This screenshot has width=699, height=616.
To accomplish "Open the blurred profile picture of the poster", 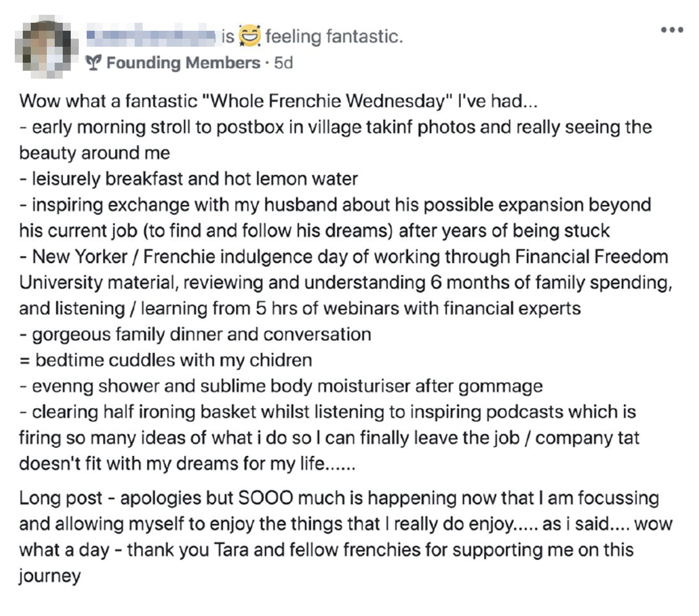I will 46,46.
